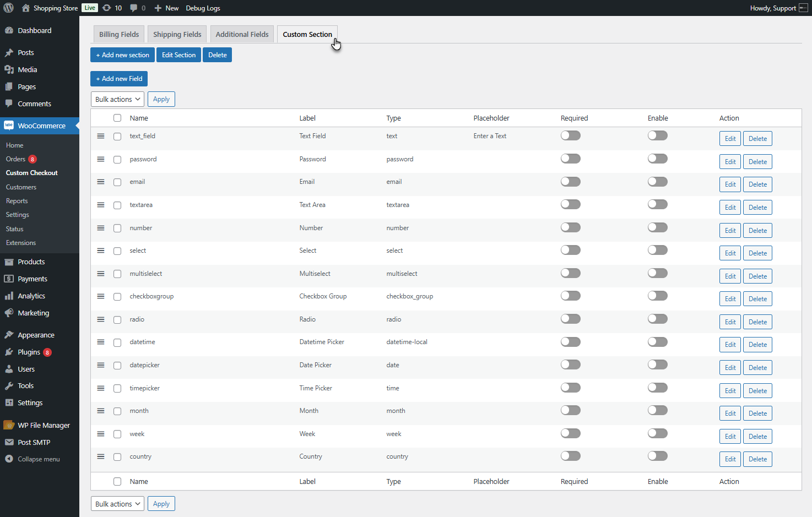The width and height of the screenshot is (812, 517).
Task: Toggle Required for the country field
Action: pyautogui.click(x=570, y=455)
